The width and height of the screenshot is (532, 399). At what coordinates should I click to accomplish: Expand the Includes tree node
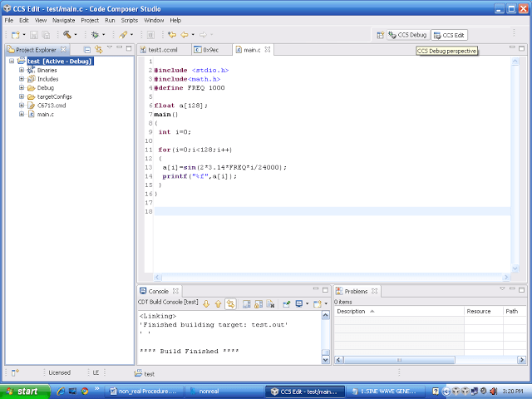click(x=22, y=79)
